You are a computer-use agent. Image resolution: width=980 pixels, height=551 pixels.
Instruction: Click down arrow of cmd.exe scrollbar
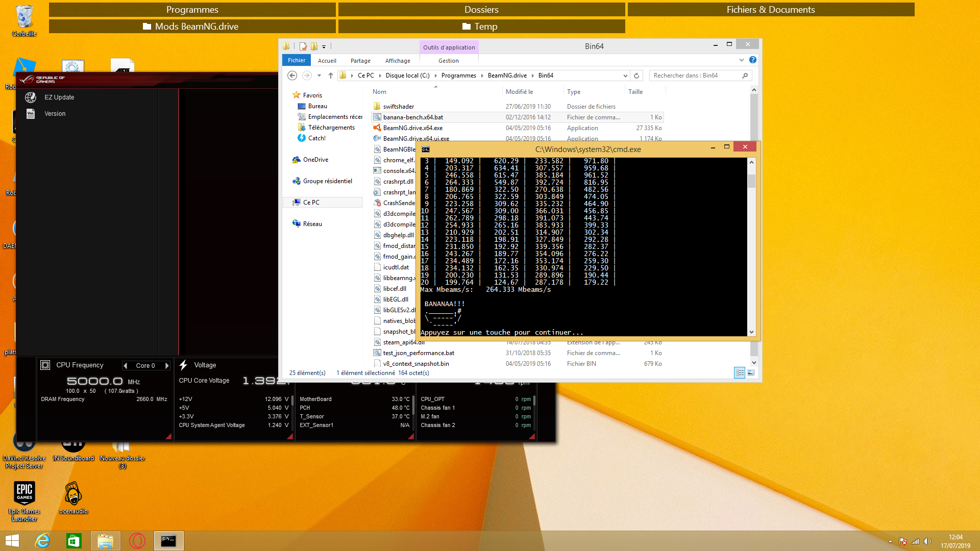751,332
